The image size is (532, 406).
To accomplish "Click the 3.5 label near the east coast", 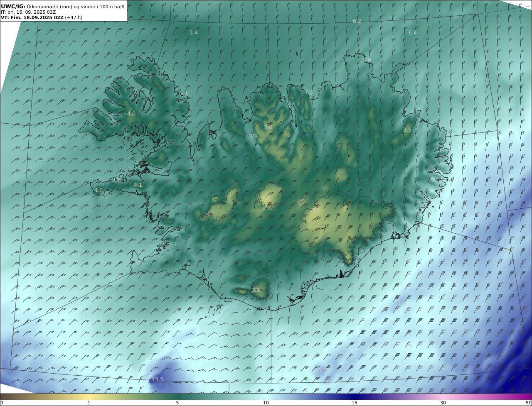I will pos(407,130).
